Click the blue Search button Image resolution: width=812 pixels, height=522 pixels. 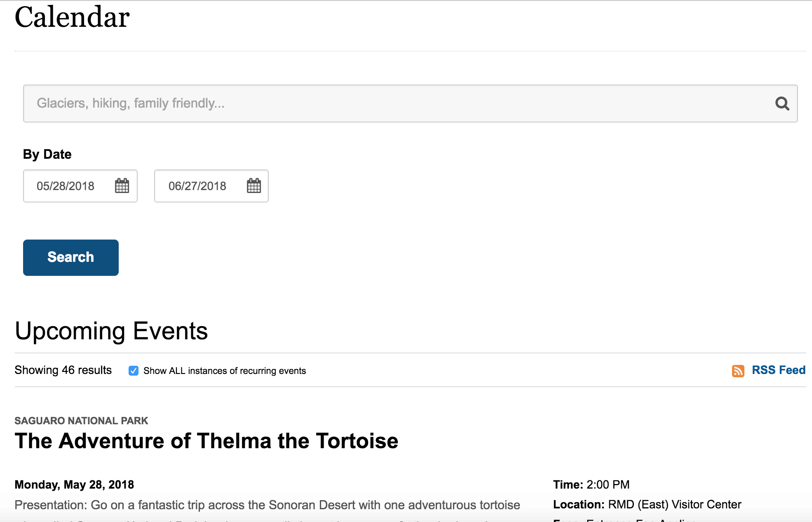pos(71,258)
